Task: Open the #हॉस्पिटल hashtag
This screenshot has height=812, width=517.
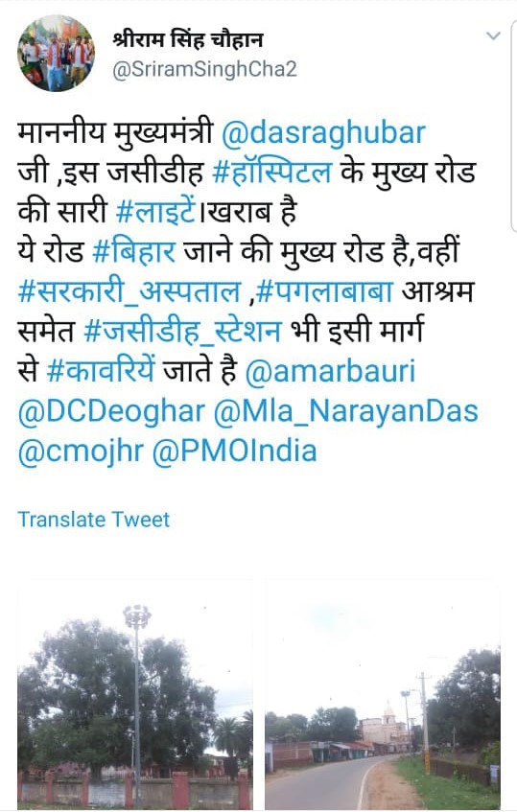Action: (x=272, y=173)
